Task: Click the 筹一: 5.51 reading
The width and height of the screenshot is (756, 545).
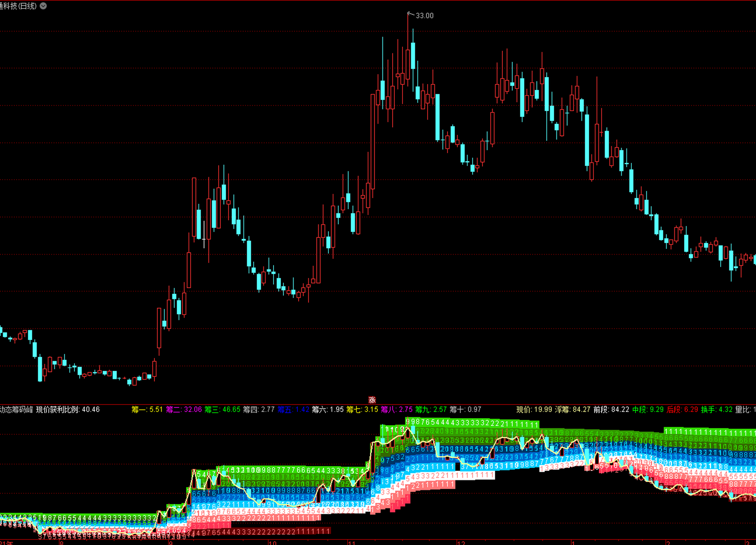Action: [x=147, y=410]
